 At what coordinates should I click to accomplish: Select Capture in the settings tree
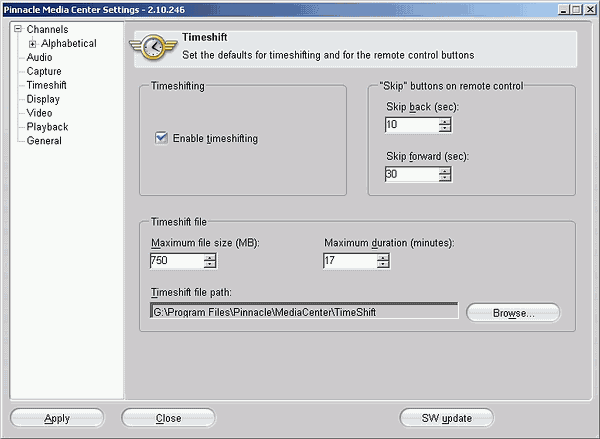[x=44, y=71]
